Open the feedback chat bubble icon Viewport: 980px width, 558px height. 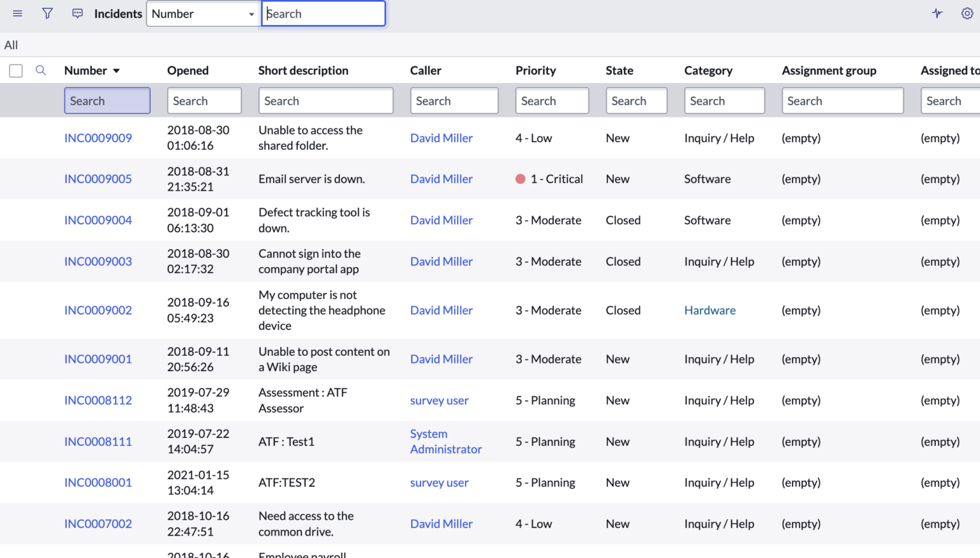tap(77, 13)
